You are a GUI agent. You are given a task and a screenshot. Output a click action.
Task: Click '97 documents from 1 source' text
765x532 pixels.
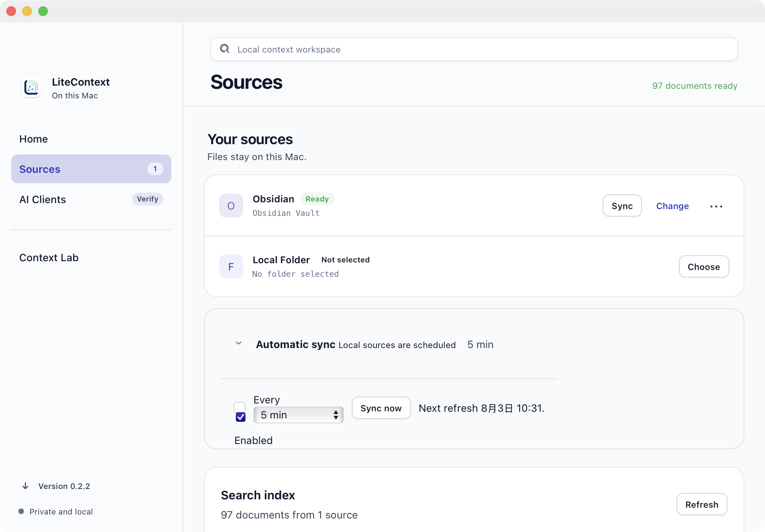[289, 515]
